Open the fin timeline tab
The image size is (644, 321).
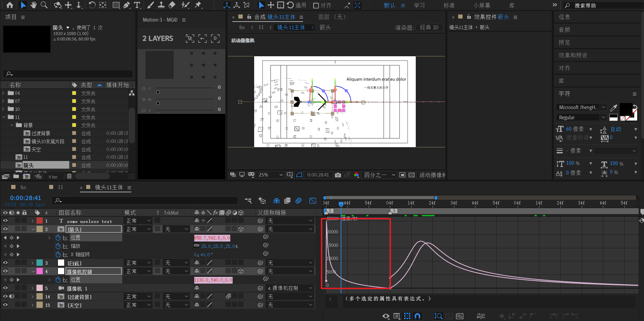(23, 187)
